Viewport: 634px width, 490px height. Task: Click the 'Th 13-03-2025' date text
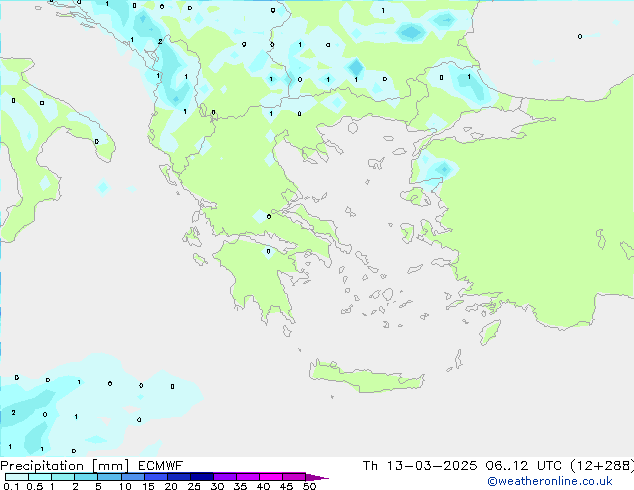[420, 465]
